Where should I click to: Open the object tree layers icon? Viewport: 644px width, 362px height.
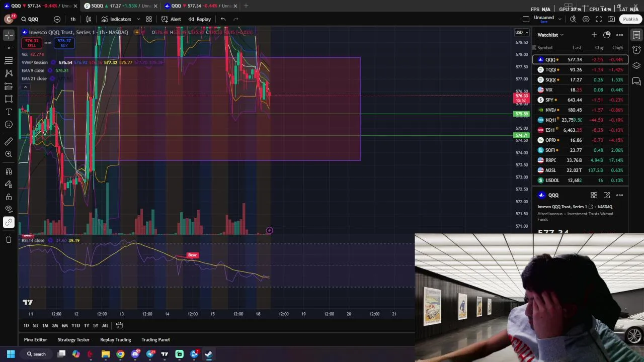(636, 66)
